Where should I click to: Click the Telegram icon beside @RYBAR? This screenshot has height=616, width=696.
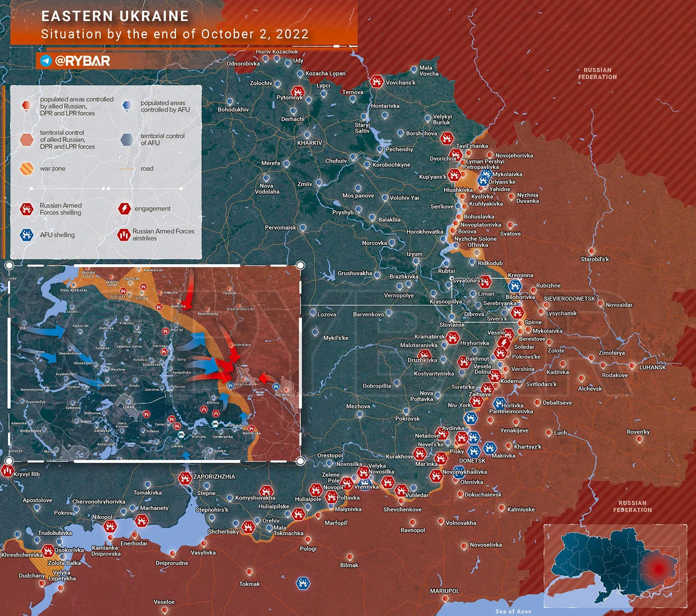point(46,61)
